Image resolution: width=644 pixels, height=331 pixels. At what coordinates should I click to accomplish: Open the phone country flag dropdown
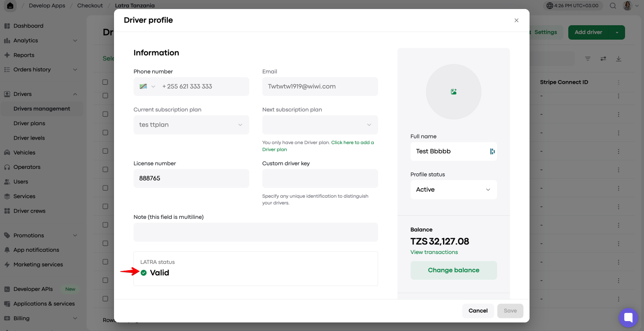coord(147,86)
